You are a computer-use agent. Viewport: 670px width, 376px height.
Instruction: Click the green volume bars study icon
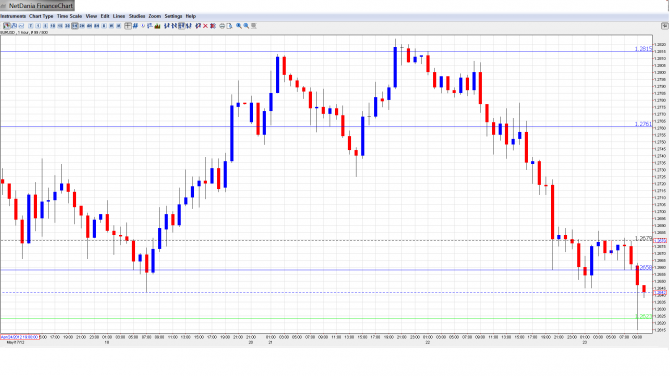[157, 26]
